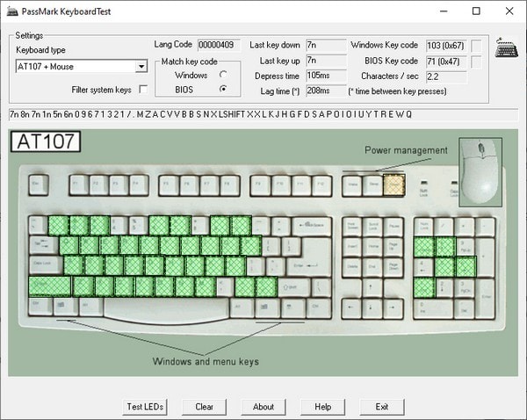Click the Last key up field
This screenshot has width=527, height=420.
[326, 61]
